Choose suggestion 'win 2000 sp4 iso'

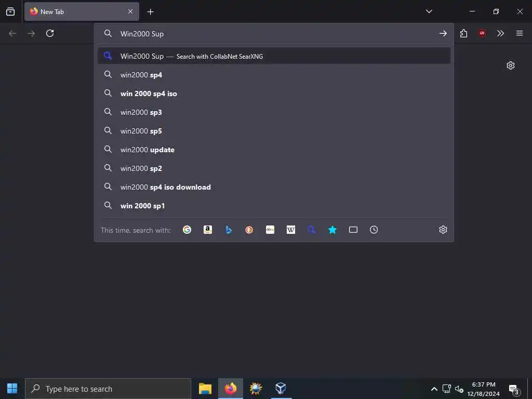click(x=274, y=94)
